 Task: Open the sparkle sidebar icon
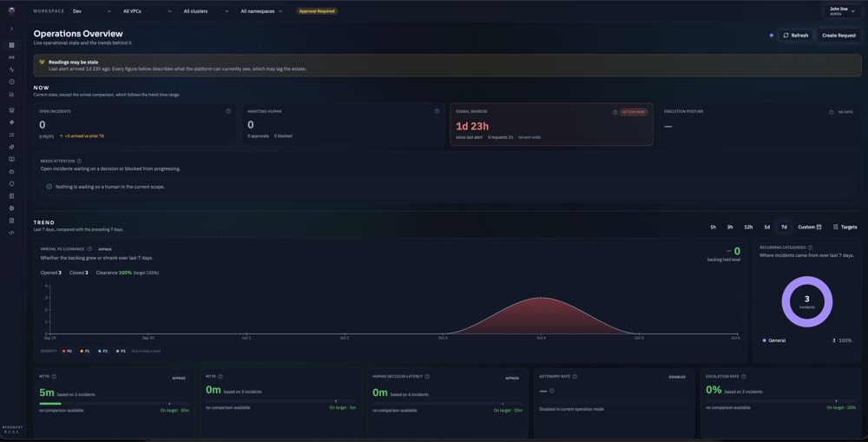click(x=11, y=147)
